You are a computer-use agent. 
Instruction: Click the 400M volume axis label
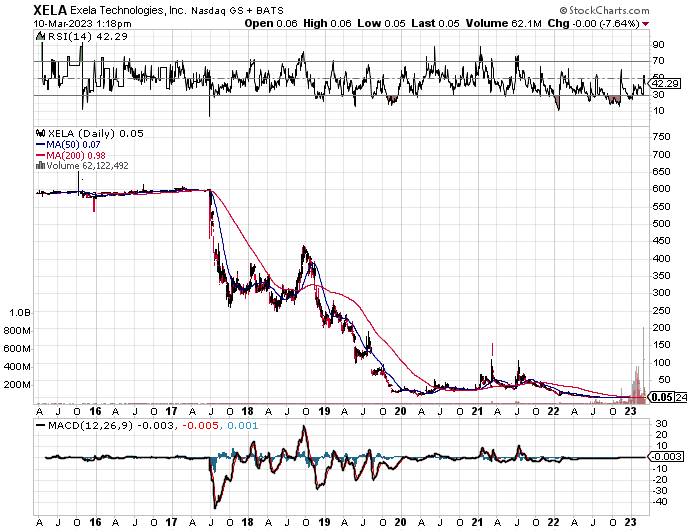point(17,367)
